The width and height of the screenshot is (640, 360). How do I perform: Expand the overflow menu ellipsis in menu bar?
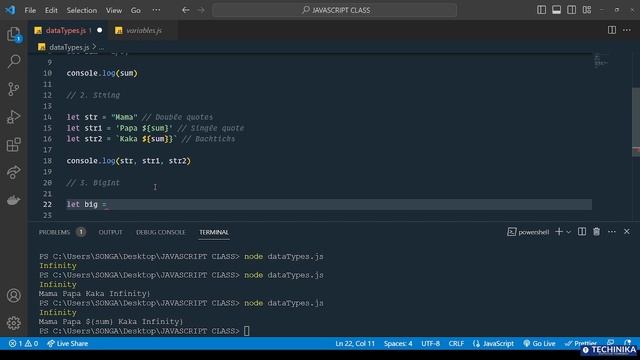(156, 10)
